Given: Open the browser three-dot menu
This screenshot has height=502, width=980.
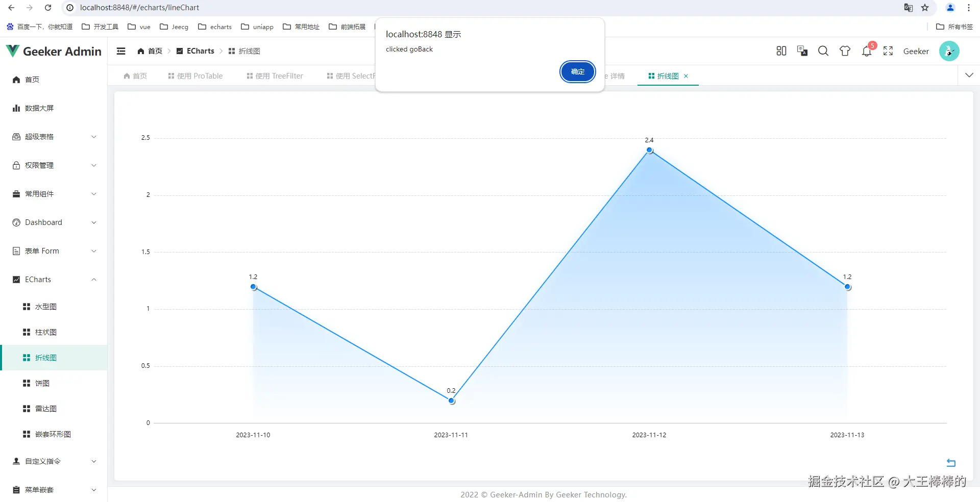Looking at the screenshot, I should tap(969, 8).
